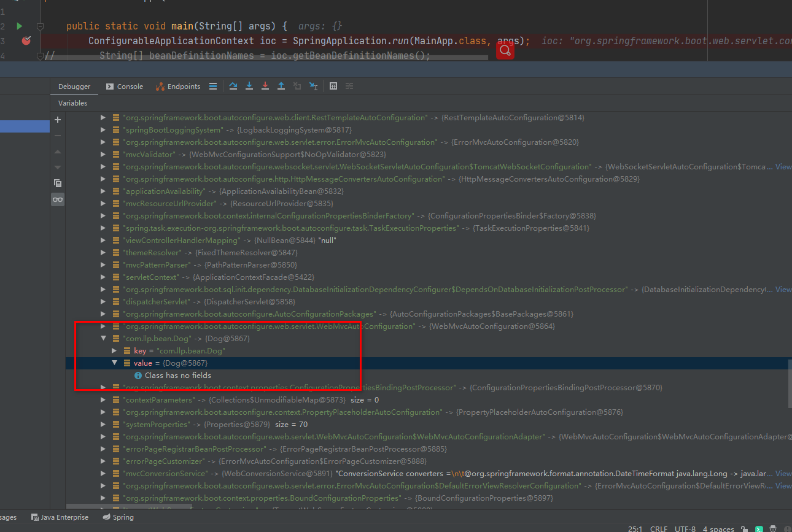Click the Run gutter arrow beside main method
Screen dimensions: 792x532
(20, 26)
